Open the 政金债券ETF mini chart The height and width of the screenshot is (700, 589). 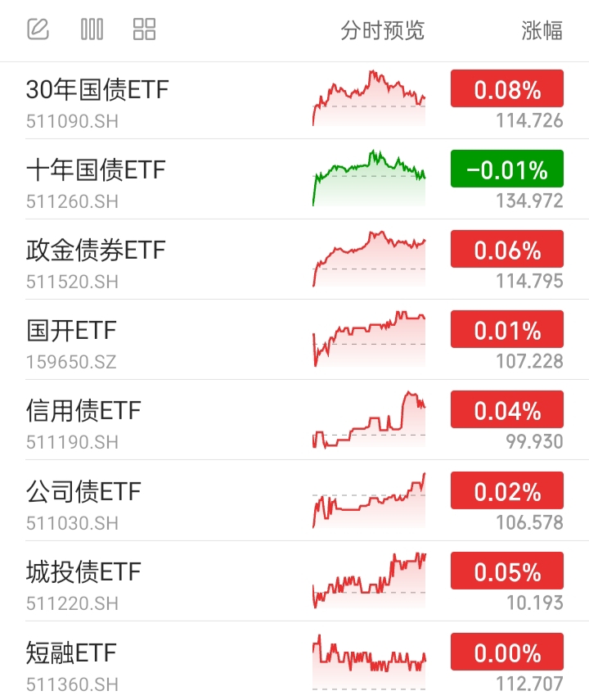pos(369,259)
